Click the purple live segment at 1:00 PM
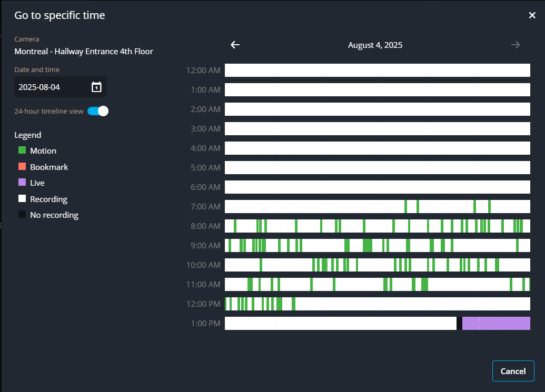Image resolution: width=545 pixels, height=392 pixels. click(495, 323)
